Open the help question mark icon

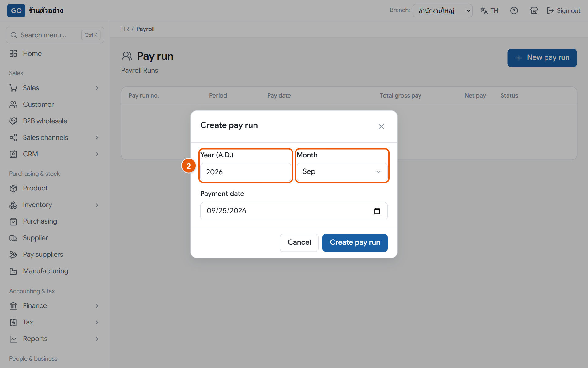514,10
